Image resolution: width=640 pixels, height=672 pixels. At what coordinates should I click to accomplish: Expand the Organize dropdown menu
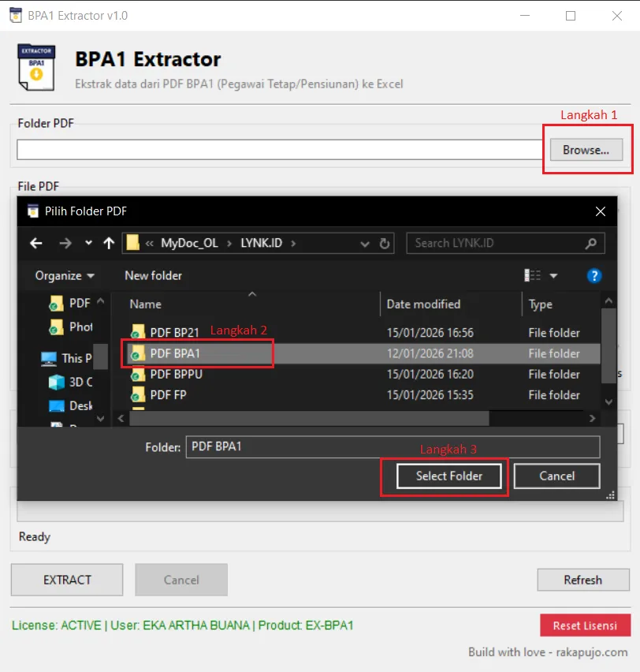(x=65, y=275)
